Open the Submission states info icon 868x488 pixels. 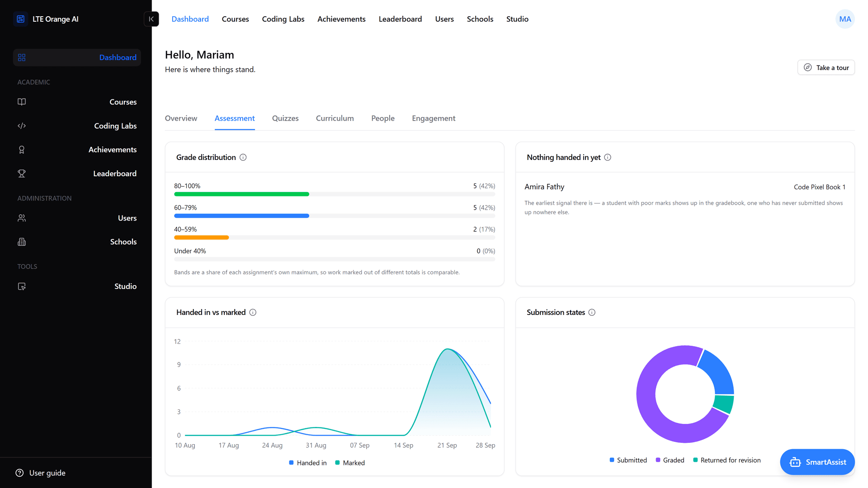pos(592,312)
